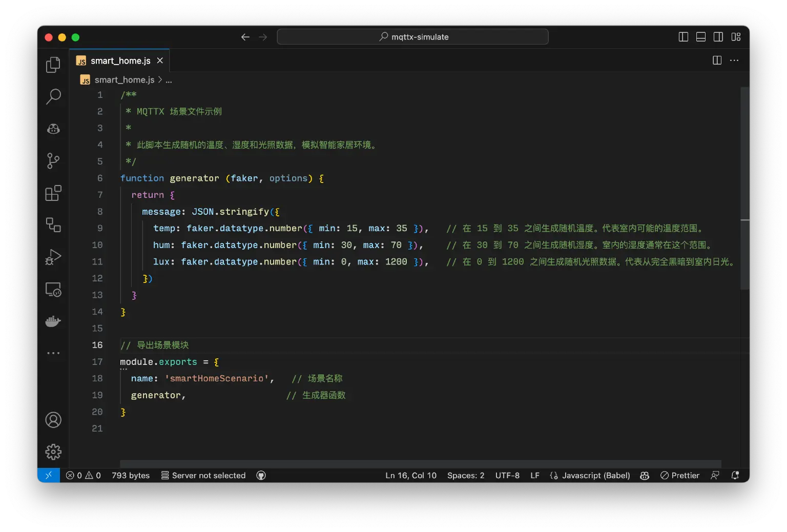Toggle the Prettier formatter status item
The width and height of the screenshot is (787, 532).
coord(679,475)
